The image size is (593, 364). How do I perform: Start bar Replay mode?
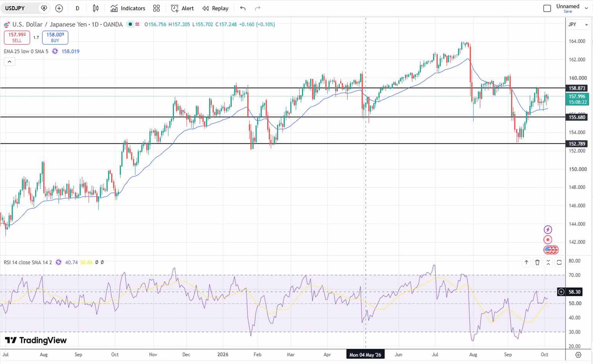coord(215,8)
